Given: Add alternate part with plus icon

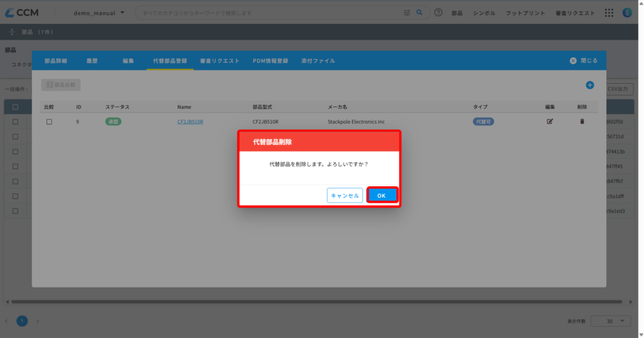Looking at the screenshot, I should tap(590, 85).
